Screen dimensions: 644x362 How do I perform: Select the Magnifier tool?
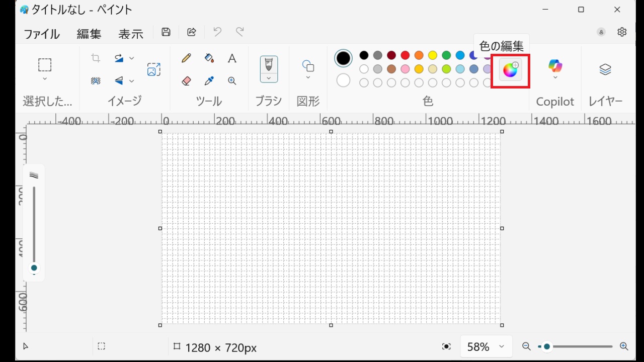point(232,80)
